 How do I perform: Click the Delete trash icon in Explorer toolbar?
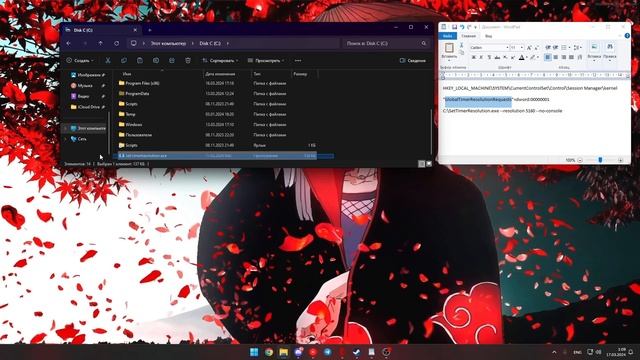pyautogui.click(x=188, y=60)
